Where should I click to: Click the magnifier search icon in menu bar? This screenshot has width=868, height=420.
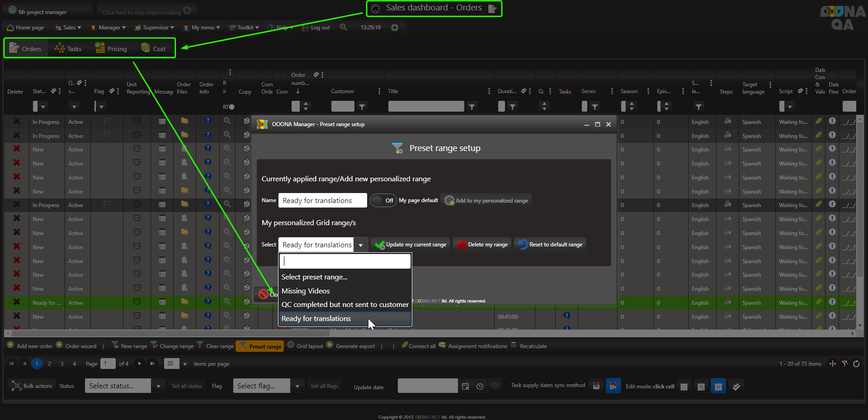tap(344, 27)
